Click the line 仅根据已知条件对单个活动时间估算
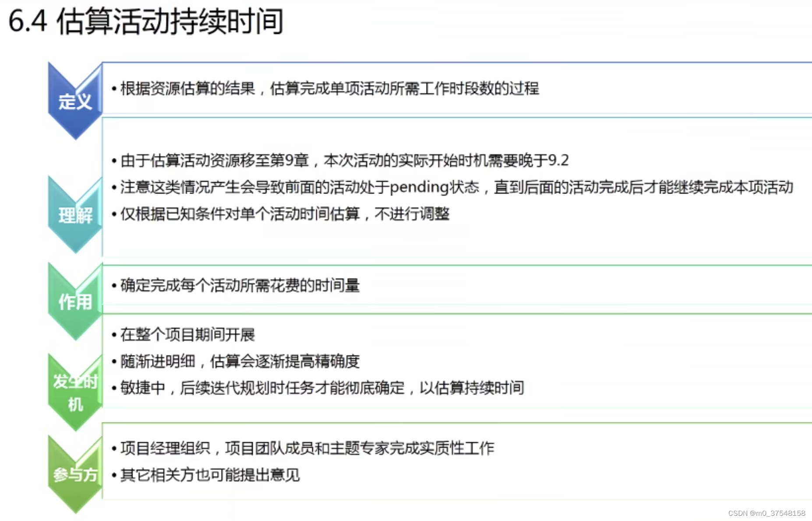812x521 pixels. coord(281,214)
